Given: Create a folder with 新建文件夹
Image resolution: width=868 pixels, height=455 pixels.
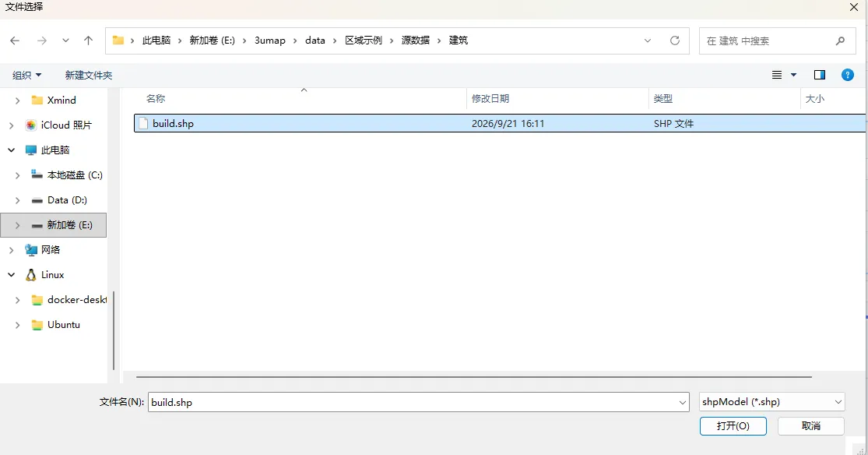Looking at the screenshot, I should (89, 76).
